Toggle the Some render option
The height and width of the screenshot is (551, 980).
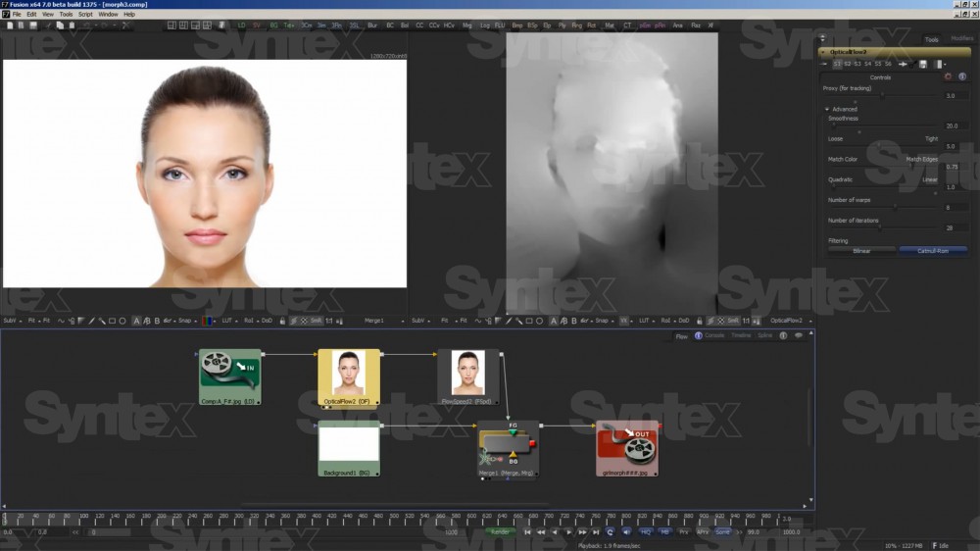pyautogui.click(x=722, y=531)
